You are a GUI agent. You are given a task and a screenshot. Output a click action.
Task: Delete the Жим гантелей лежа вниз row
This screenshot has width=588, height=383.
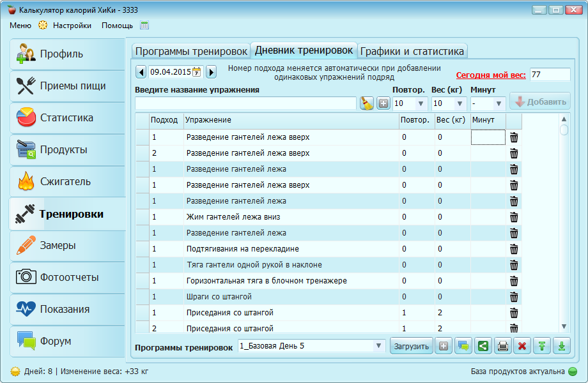[514, 217]
